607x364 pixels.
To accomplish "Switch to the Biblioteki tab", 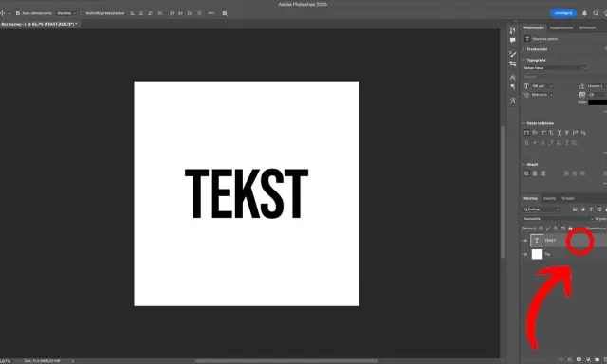I will coord(588,27).
